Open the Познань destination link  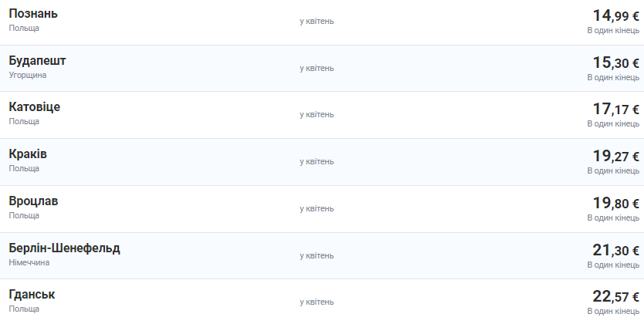33,14
